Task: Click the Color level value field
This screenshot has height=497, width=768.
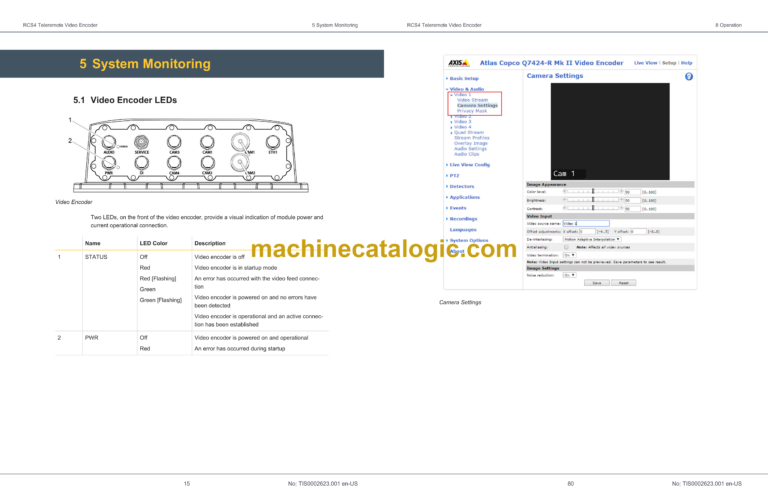Action: 632,192
